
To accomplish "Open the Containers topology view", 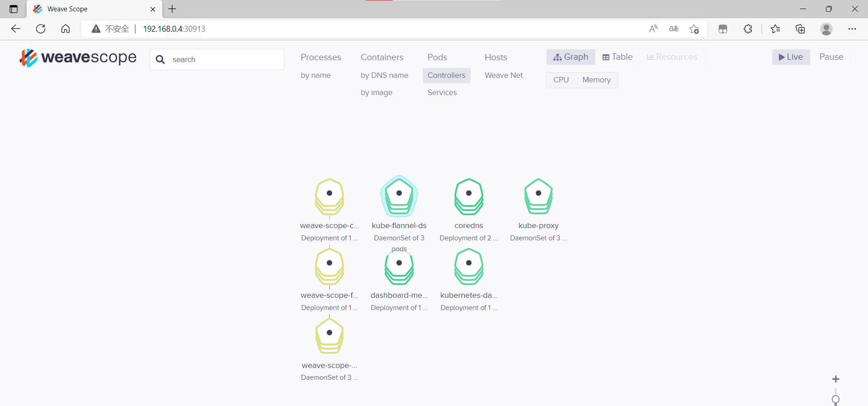I will [382, 57].
